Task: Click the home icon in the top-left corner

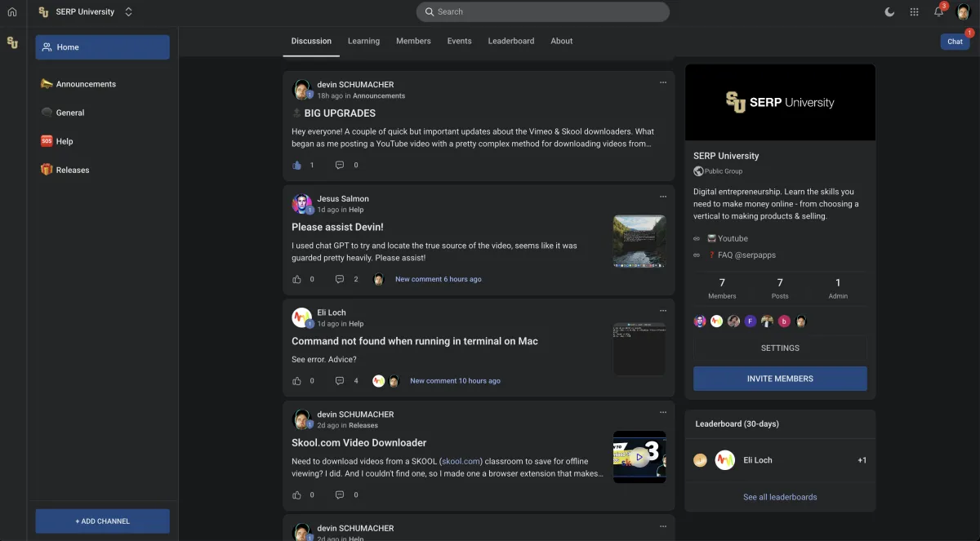Action: coord(12,12)
